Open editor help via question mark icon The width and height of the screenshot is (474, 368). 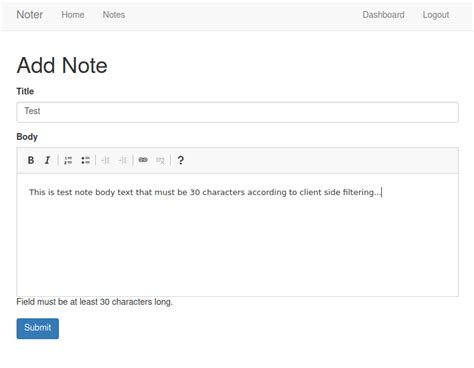click(x=180, y=160)
